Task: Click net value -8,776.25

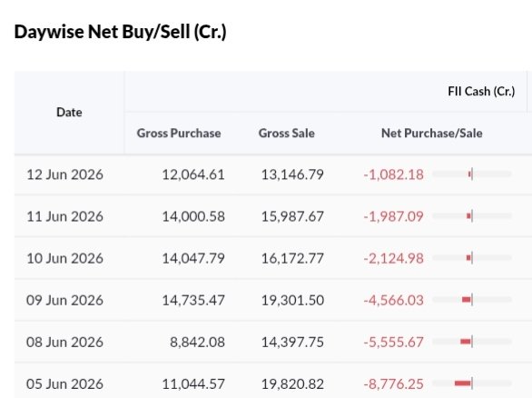Action: click(x=394, y=384)
